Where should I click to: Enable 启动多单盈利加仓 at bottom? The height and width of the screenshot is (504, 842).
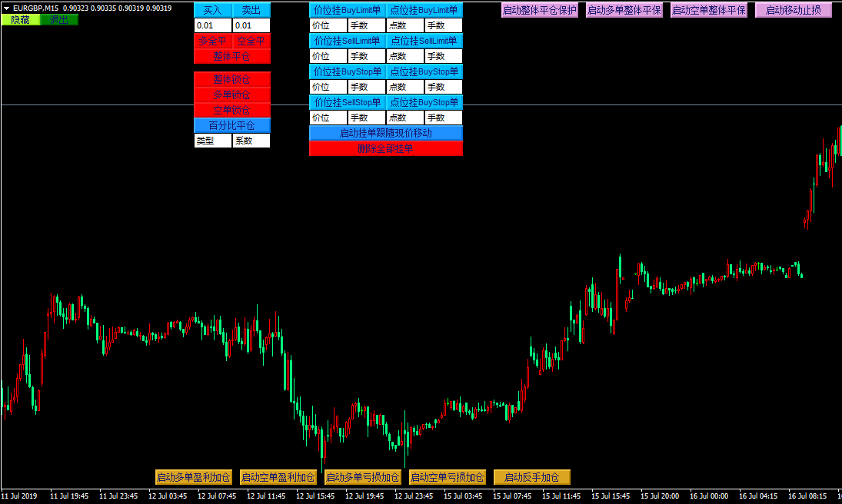193,477
